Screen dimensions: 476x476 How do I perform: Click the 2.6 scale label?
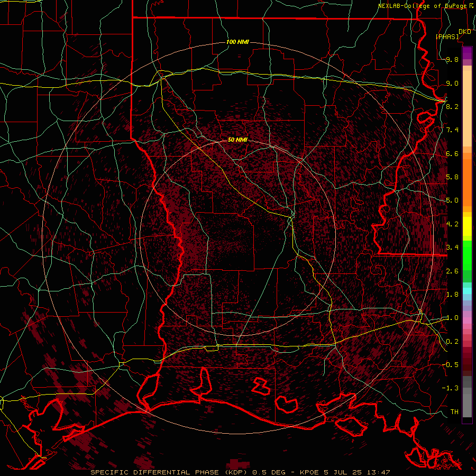click(452, 271)
